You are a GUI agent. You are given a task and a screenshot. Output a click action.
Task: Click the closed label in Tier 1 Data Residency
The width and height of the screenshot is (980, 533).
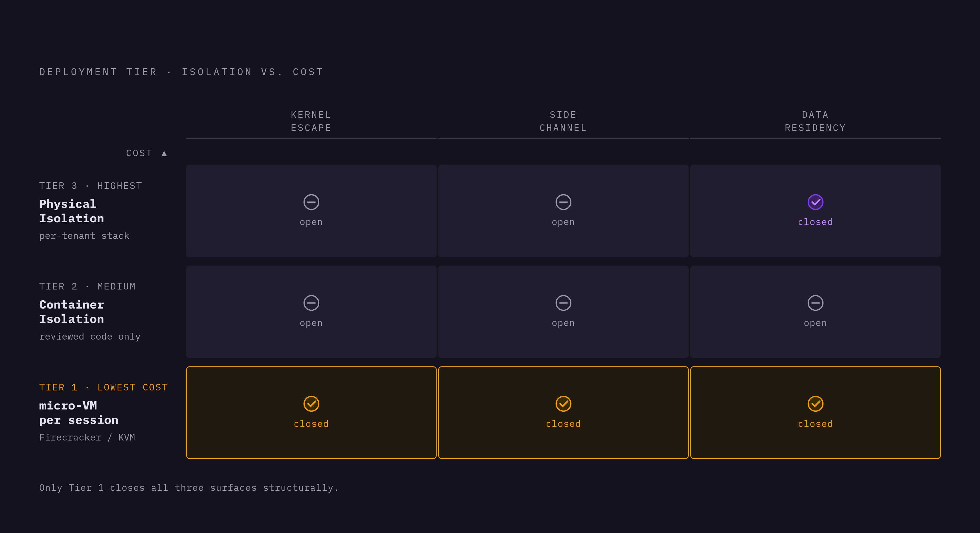[x=815, y=424]
